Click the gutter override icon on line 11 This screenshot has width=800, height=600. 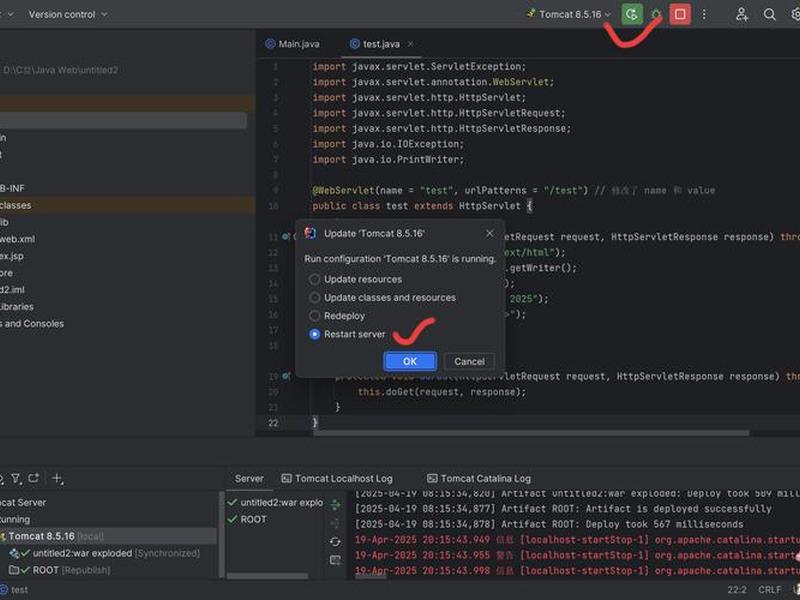[x=286, y=236]
